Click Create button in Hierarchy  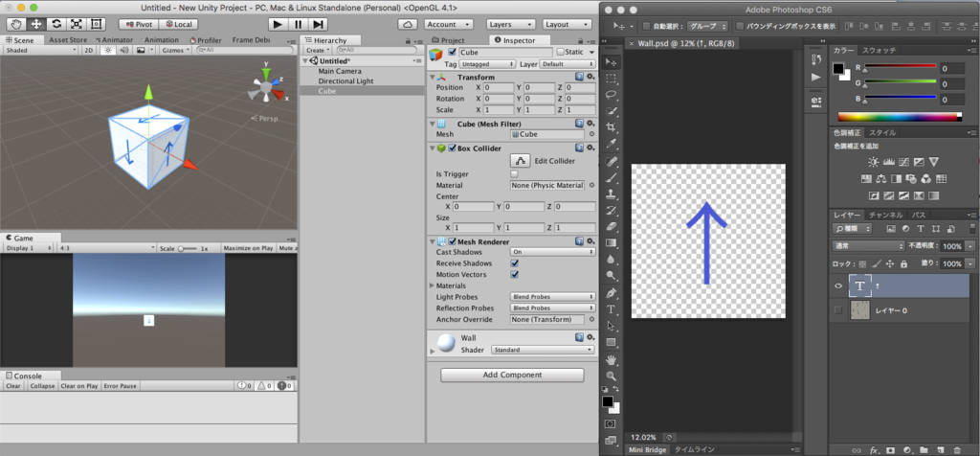click(318, 50)
